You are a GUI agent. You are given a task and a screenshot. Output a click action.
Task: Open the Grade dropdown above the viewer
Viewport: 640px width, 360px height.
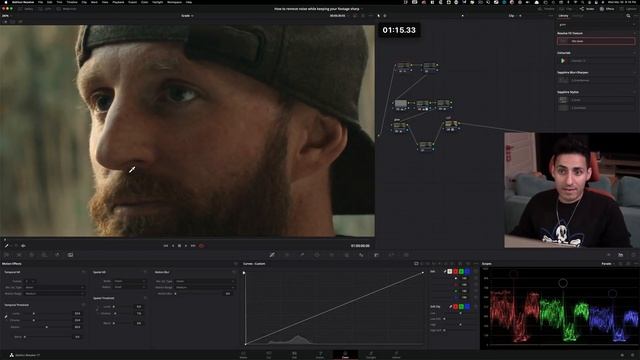[187, 16]
